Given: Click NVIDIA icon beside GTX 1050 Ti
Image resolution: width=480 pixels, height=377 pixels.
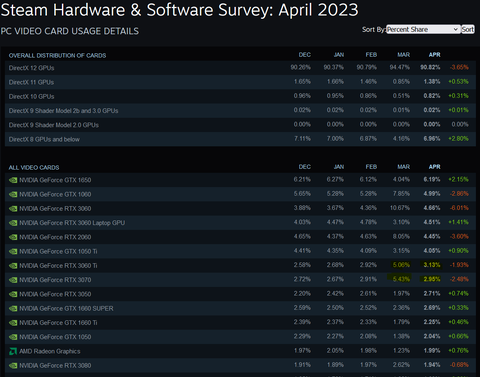Looking at the screenshot, I should pos(13,251).
